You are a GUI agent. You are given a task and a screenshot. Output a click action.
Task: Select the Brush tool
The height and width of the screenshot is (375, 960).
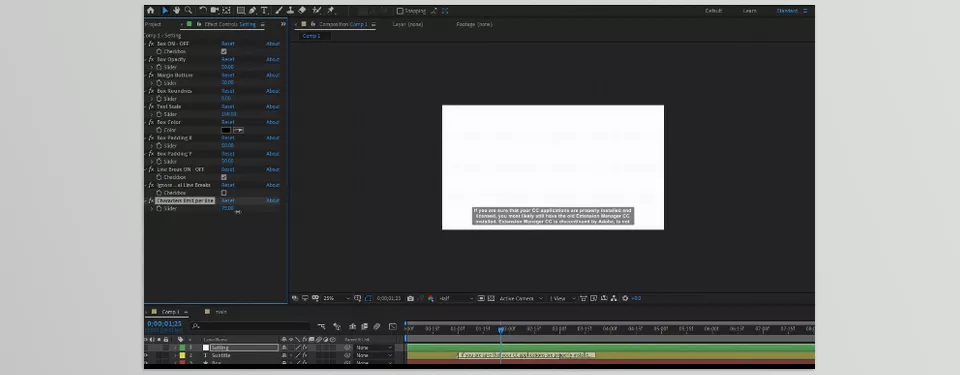[279, 10]
